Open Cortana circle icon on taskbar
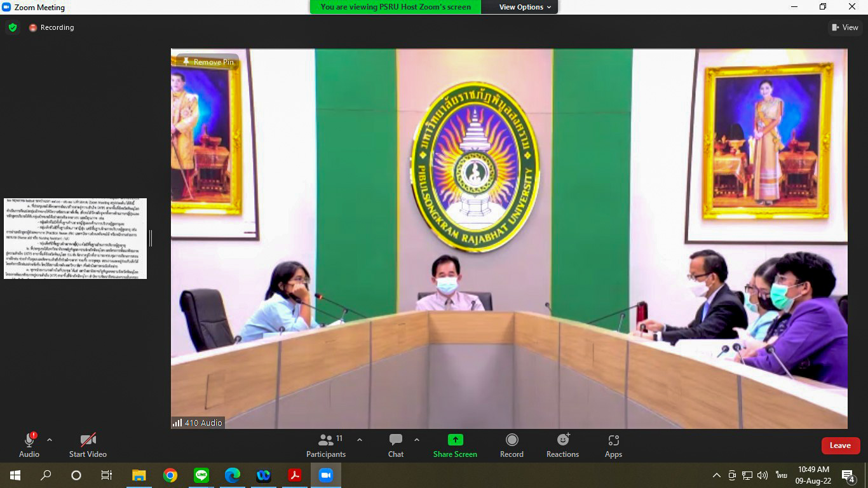The image size is (868, 488). 76,475
